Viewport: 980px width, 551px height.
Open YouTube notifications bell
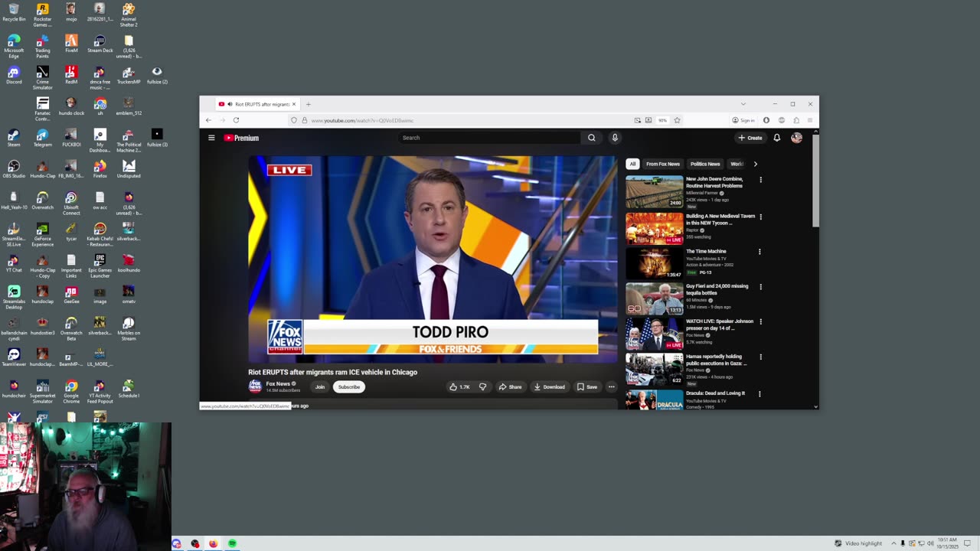pyautogui.click(x=776, y=138)
